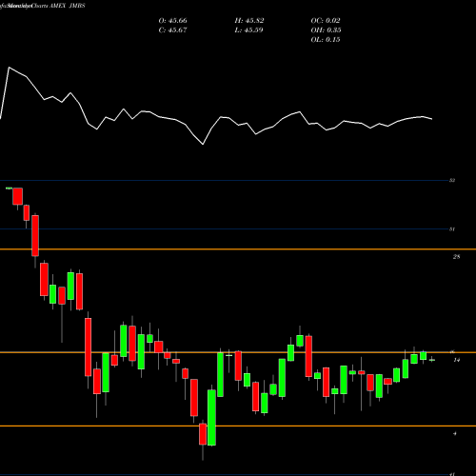Click the last doji candle by the 14 label

pyautogui.click(x=432, y=360)
